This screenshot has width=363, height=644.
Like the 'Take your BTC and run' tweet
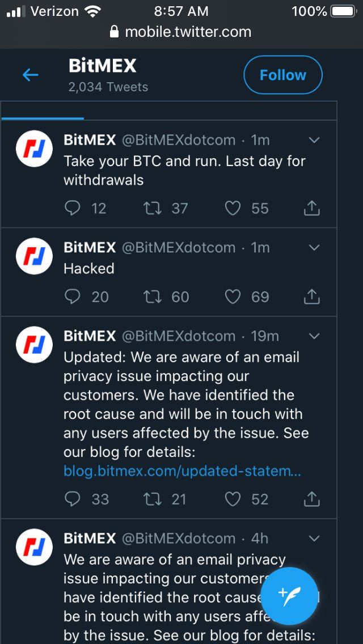(x=233, y=208)
